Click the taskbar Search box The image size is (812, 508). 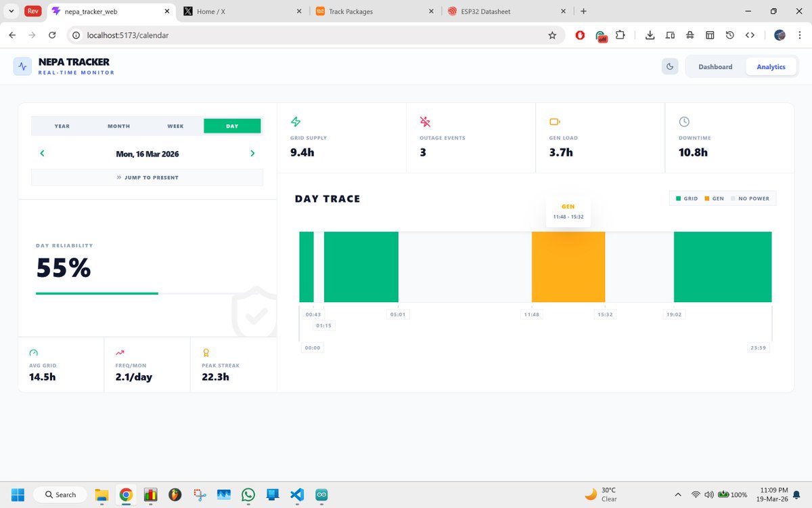(x=59, y=494)
